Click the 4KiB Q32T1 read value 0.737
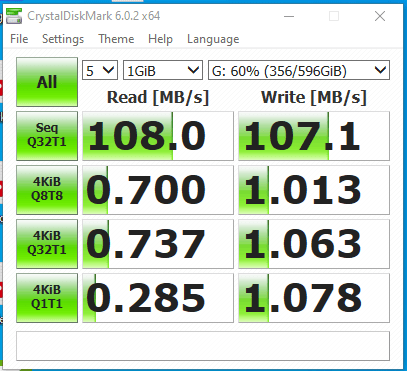This screenshot has height=371, width=407. click(158, 244)
